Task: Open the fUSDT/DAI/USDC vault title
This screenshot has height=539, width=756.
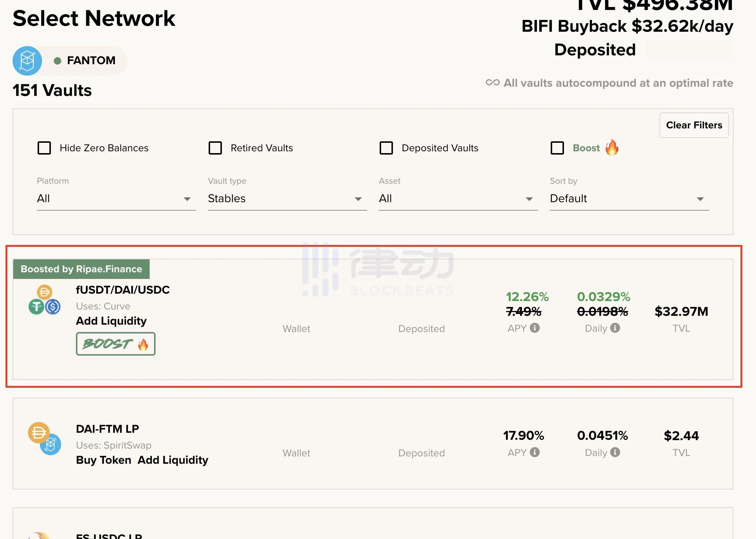Action: click(x=123, y=290)
